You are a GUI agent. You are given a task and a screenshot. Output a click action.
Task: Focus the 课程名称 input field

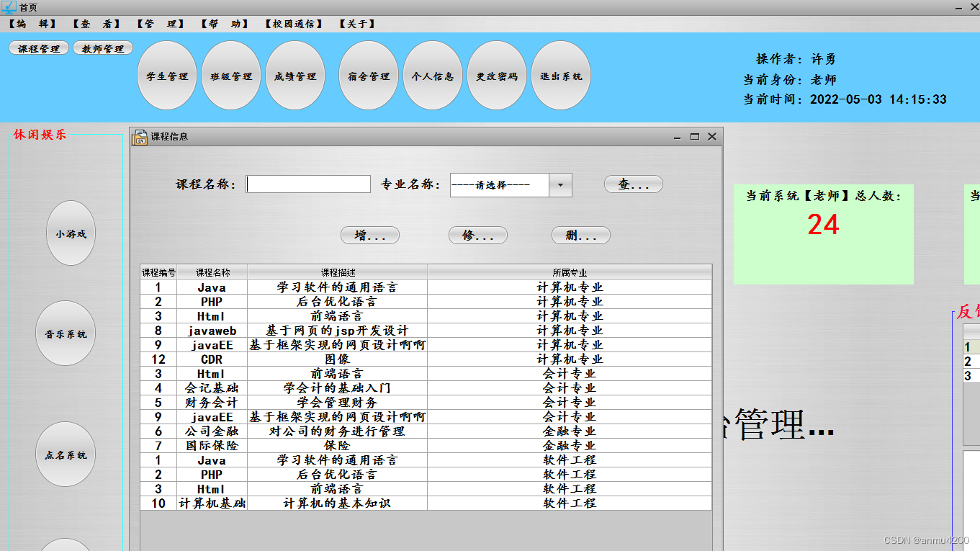coord(308,184)
